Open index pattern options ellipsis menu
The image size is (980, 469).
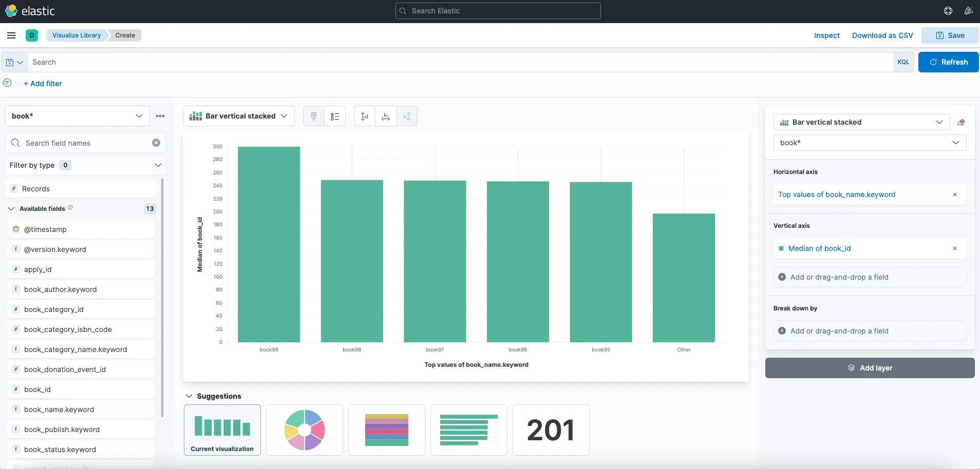click(x=160, y=116)
